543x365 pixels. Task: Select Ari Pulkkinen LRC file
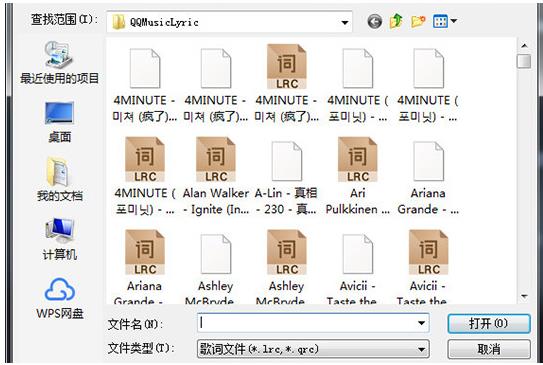[357, 177]
